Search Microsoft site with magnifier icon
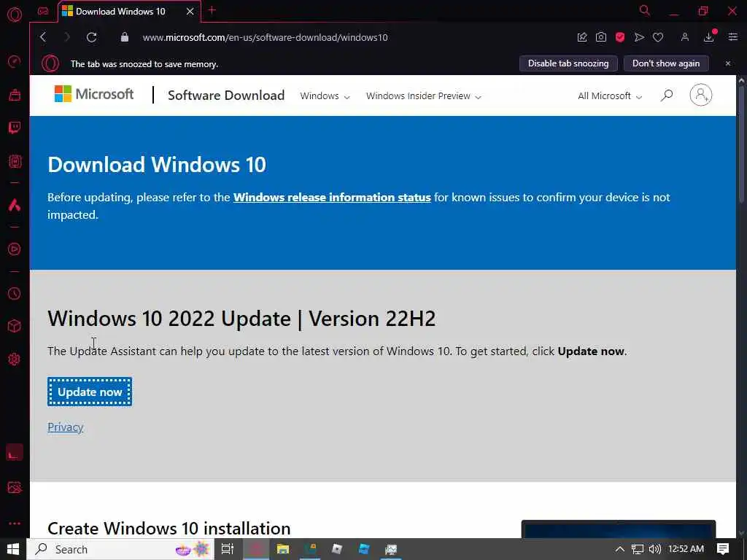The width and height of the screenshot is (747, 560). 667,96
